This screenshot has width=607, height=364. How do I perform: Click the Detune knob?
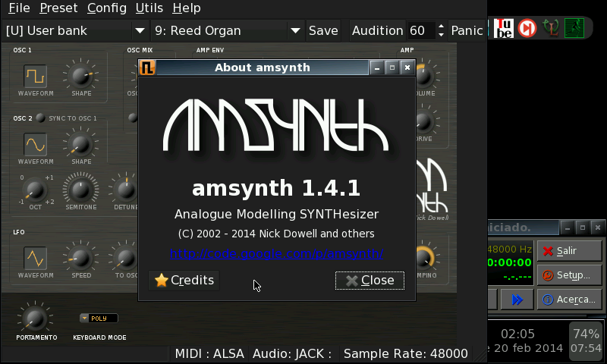(x=126, y=190)
